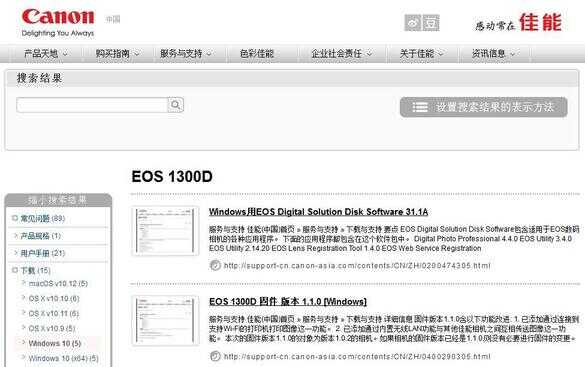
Task: Select macOS v10.12 (5) filter
Action: click(58, 283)
